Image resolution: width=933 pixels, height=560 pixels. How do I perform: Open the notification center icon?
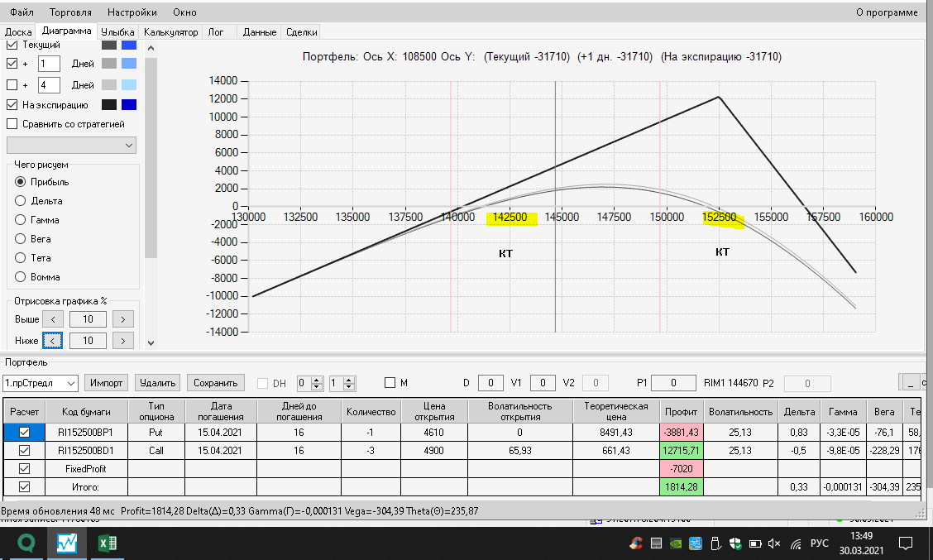[x=906, y=543]
